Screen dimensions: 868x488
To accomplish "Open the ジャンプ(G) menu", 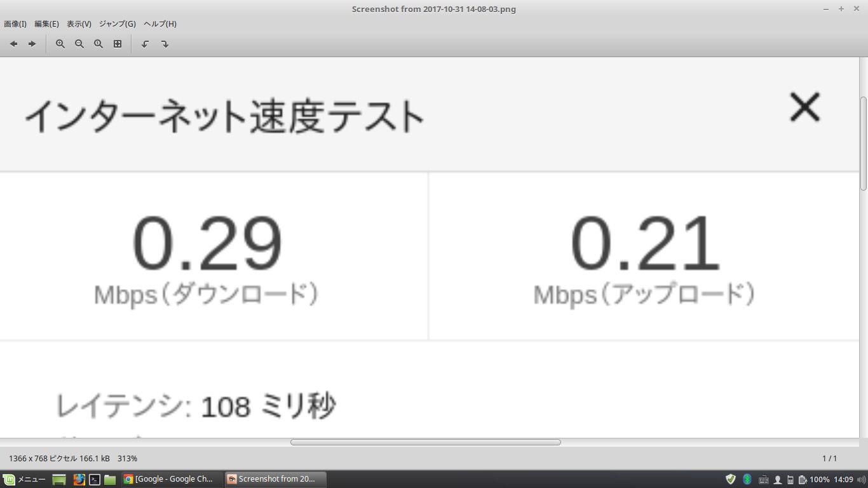I will click(117, 24).
